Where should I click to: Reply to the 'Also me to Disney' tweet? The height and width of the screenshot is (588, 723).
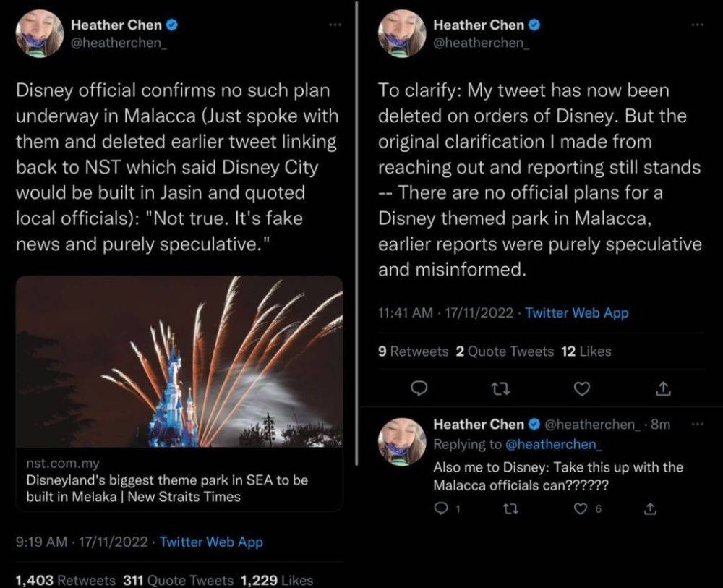pyautogui.click(x=441, y=510)
